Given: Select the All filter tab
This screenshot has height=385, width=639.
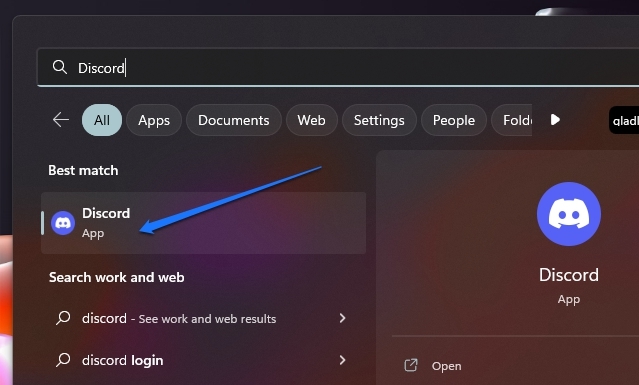Looking at the screenshot, I should 102,120.
